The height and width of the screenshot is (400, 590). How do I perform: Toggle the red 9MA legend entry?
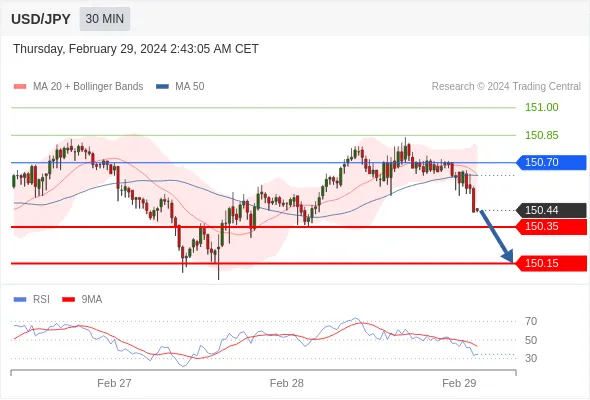pos(82,300)
